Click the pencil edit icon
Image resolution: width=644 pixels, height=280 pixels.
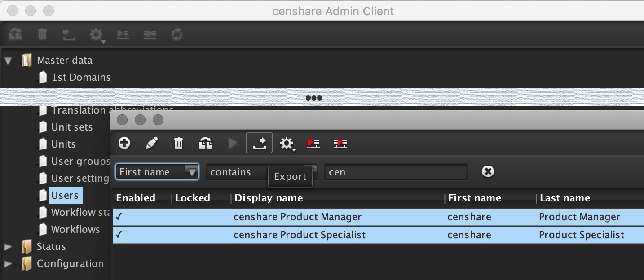pyautogui.click(x=152, y=143)
